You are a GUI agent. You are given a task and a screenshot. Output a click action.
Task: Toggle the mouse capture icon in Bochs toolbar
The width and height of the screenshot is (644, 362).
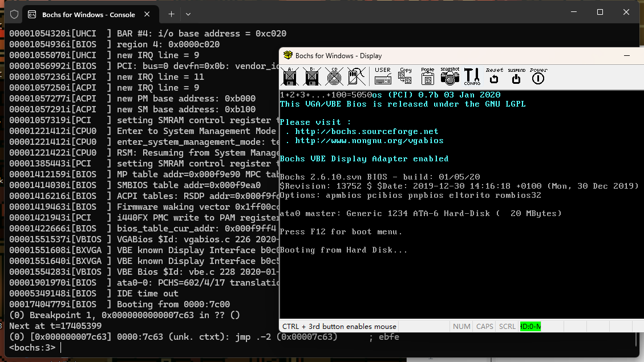(356, 76)
